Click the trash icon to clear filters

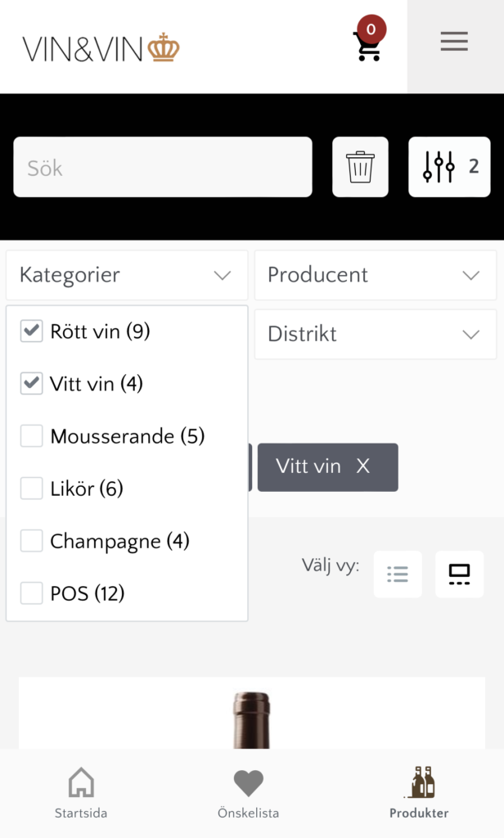tap(360, 168)
